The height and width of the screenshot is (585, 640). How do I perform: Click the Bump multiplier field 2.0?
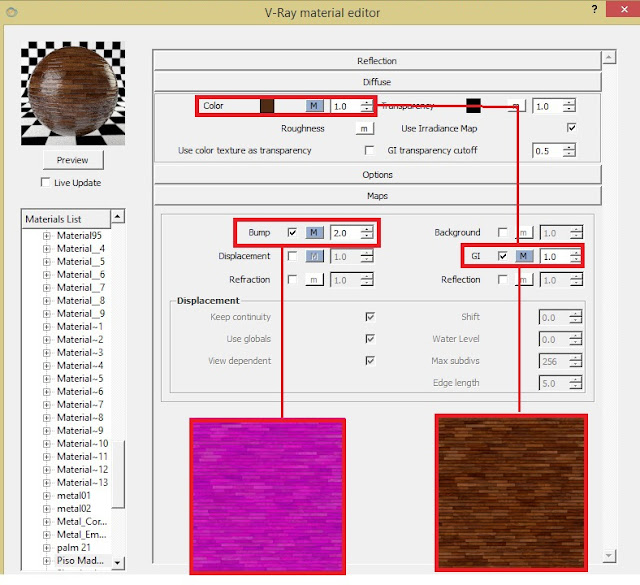pos(346,233)
